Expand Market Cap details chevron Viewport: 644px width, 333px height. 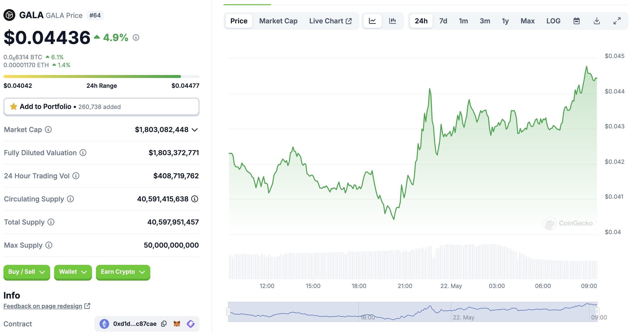click(195, 130)
